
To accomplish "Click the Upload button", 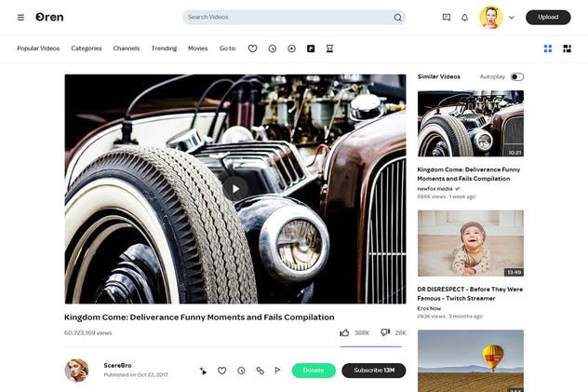I will 548,18.
